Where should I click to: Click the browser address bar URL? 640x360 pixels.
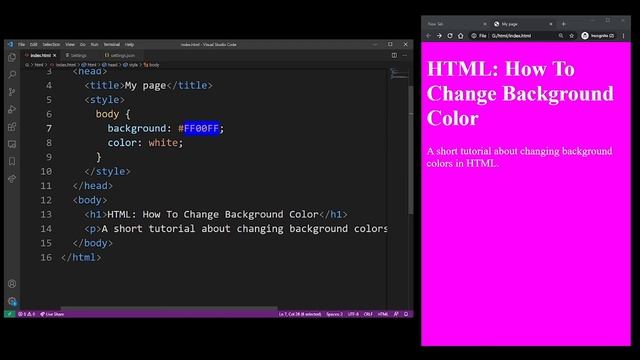pos(511,36)
